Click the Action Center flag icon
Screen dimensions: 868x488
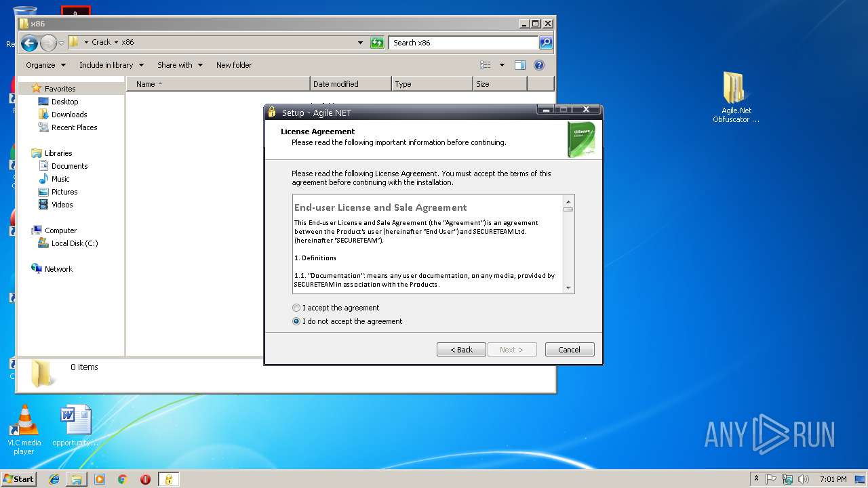click(x=771, y=479)
